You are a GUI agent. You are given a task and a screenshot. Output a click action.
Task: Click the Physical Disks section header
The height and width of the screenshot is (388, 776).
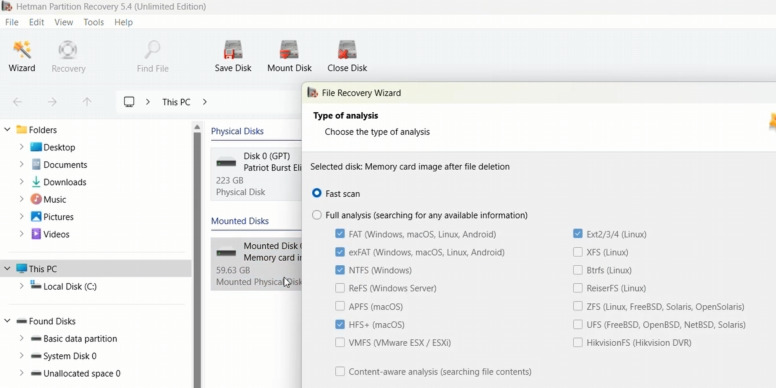pyautogui.click(x=237, y=131)
